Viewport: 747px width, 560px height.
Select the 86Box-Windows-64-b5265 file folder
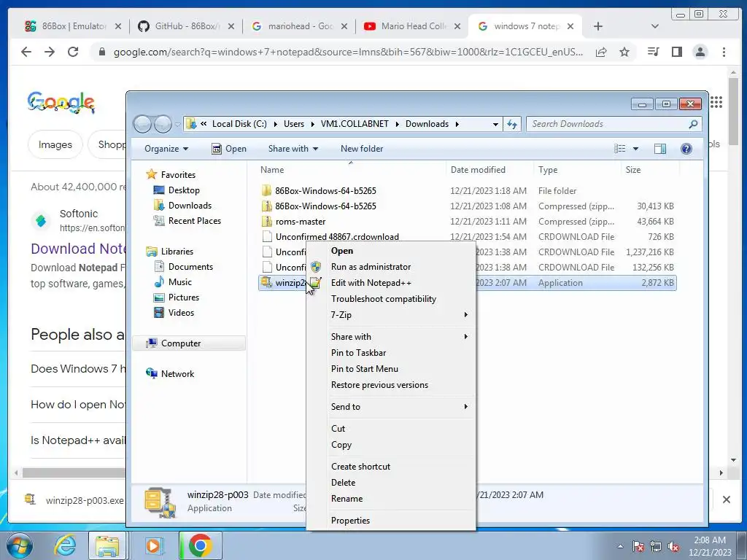click(325, 190)
